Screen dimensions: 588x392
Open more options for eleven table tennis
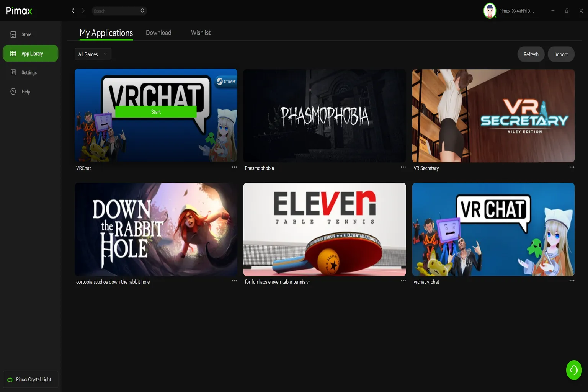point(403,281)
